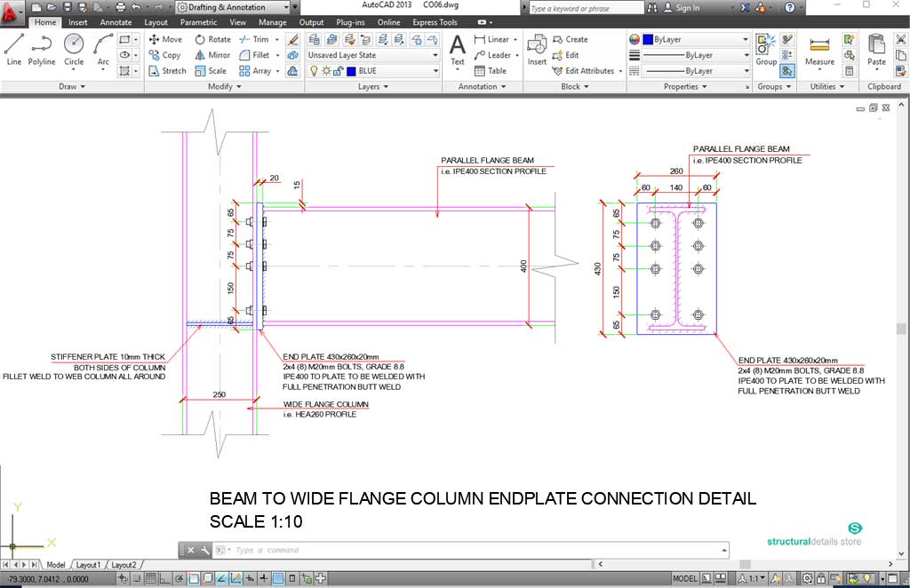Click the Insert block icon
Image resolution: width=910 pixels, height=588 pixels.
(537, 50)
